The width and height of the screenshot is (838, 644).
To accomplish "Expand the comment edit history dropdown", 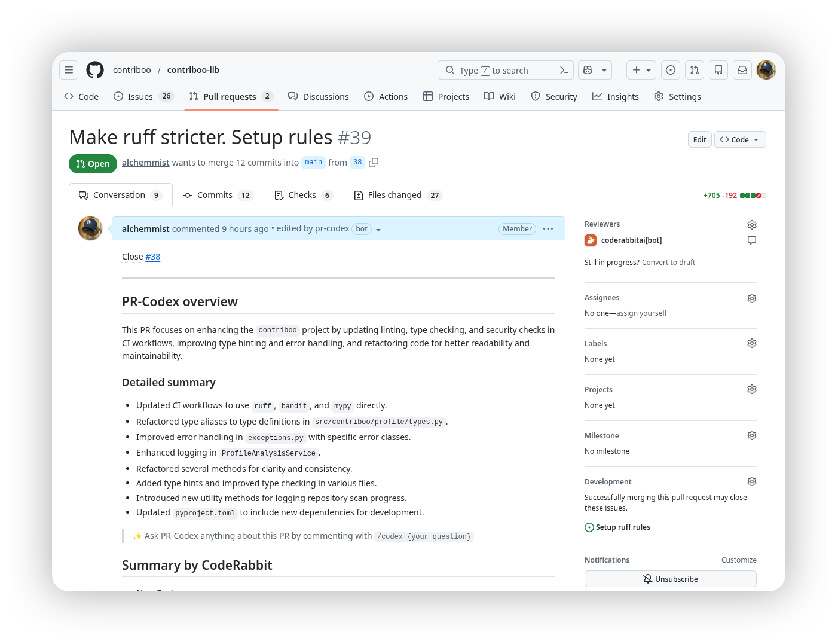I will (x=378, y=230).
